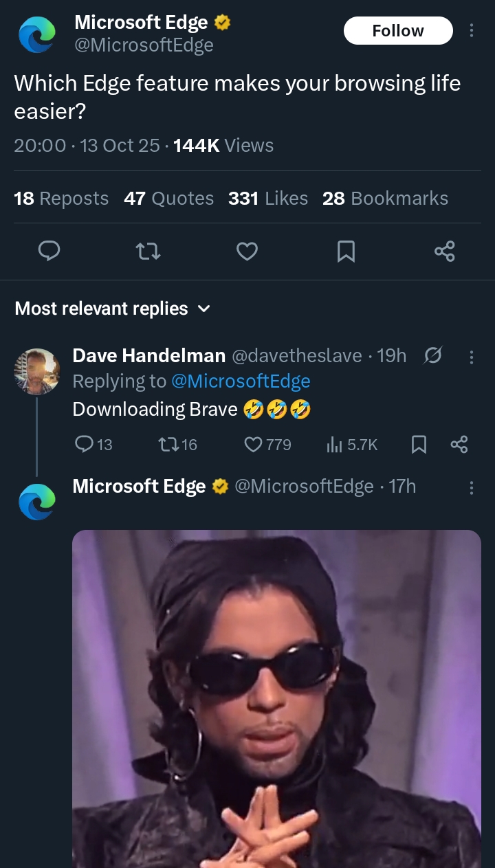Open more options for main post
Screen dimensions: 495x868
pos(471,31)
